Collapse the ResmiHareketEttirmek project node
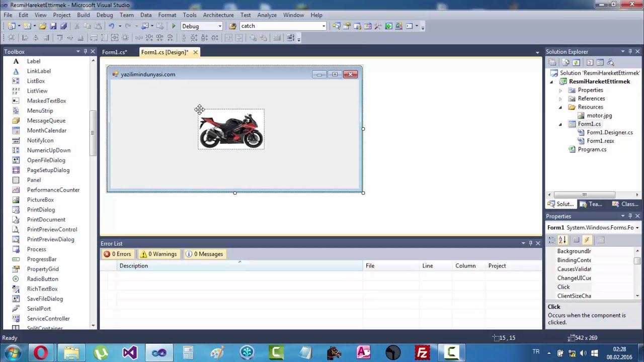 click(551, 82)
